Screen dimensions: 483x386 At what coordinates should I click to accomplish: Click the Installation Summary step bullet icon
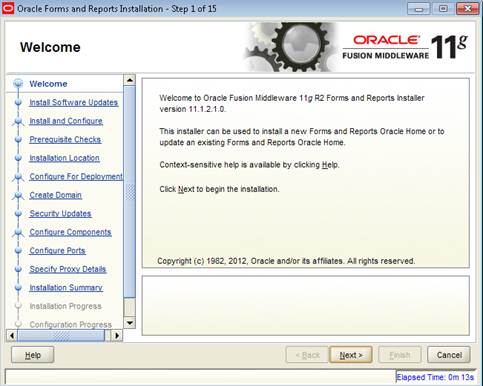(18, 287)
